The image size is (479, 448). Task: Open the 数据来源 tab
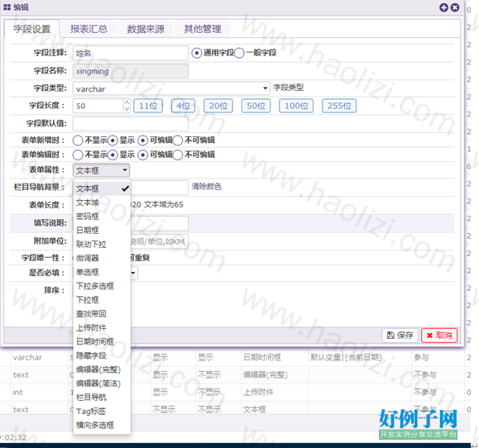click(x=146, y=29)
